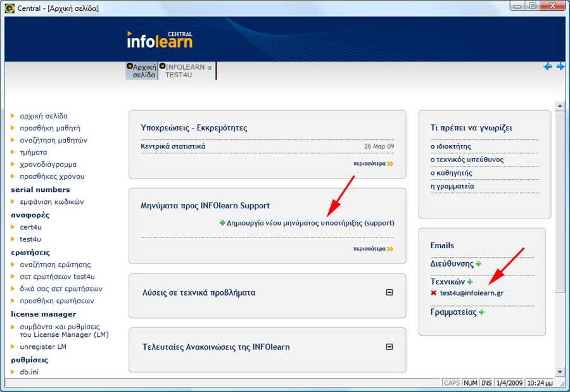Click the scrollbar up arrow
Image resolution: width=570 pixels, height=392 pixels.
tap(560, 106)
